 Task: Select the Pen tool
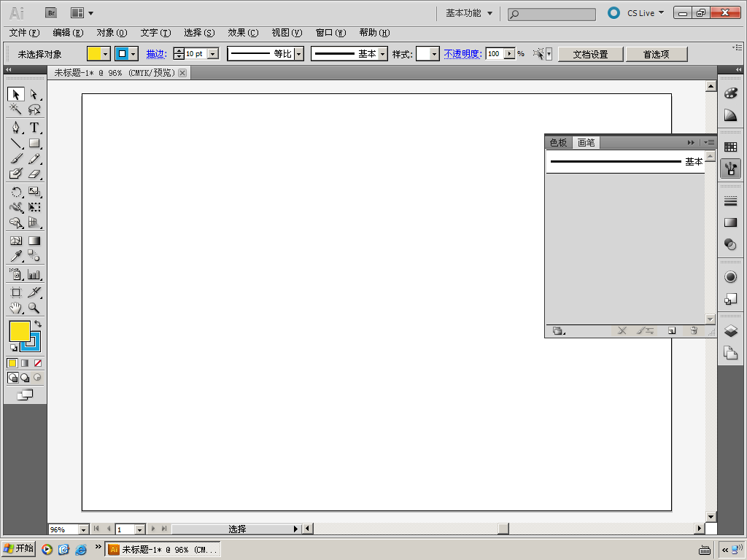click(x=16, y=128)
